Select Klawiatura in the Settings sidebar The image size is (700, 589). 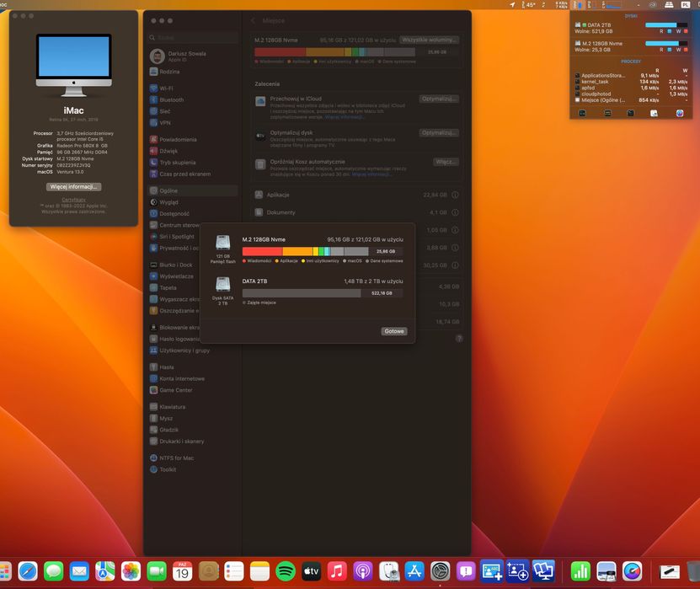(193, 407)
